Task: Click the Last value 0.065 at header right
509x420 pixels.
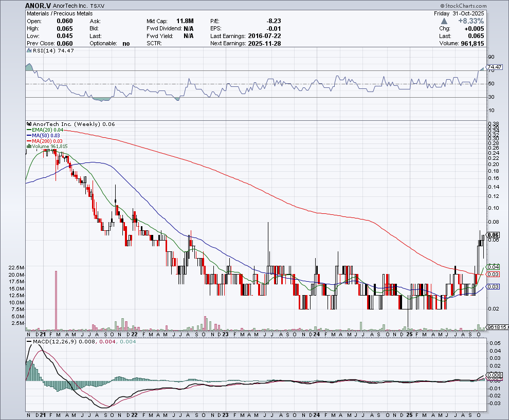Action: coord(476,36)
